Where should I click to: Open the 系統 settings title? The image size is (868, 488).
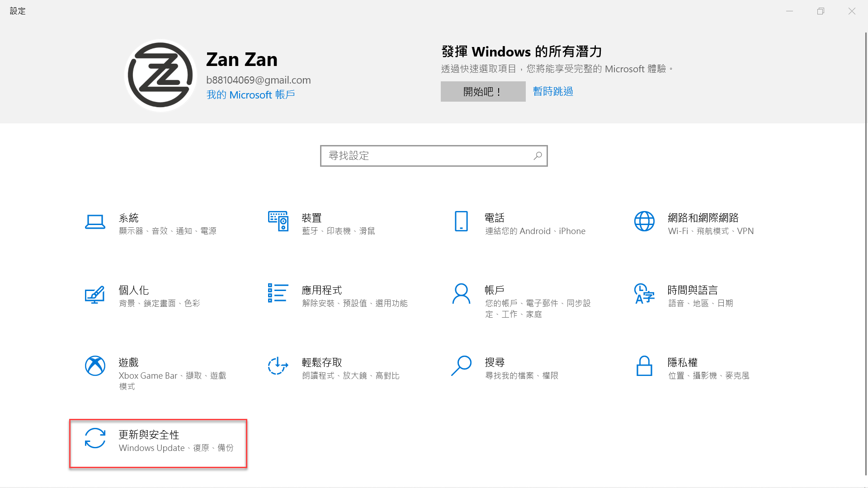[x=128, y=218]
